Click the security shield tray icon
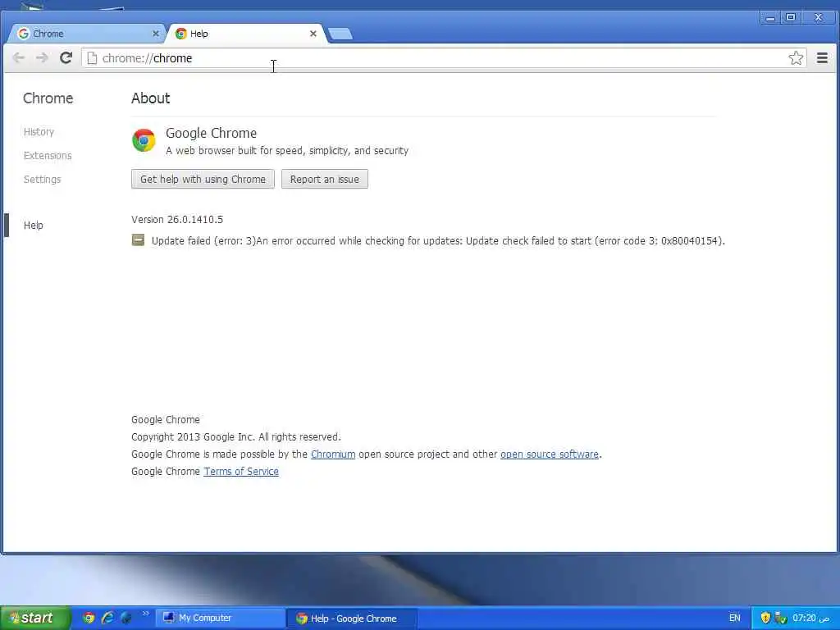Image resolution: width=840 pixels, height=630 pixels. pyautogui.click(x=765, y=619)
